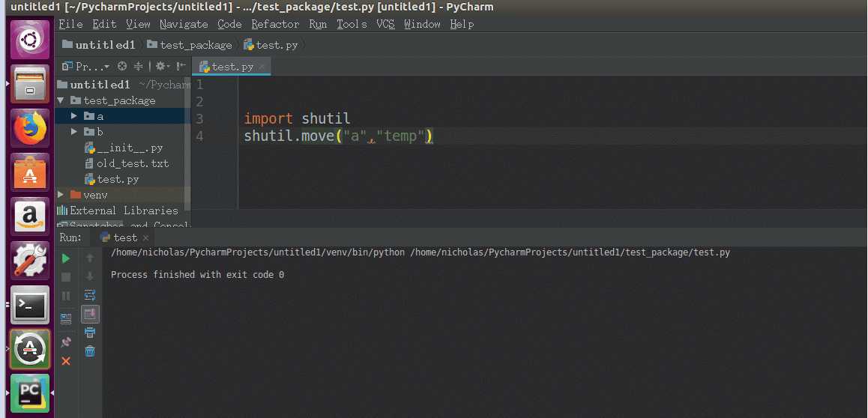This screenshot has width=868, height=418.
Task: Expand folder a in project tree
Action: [73, 116]
